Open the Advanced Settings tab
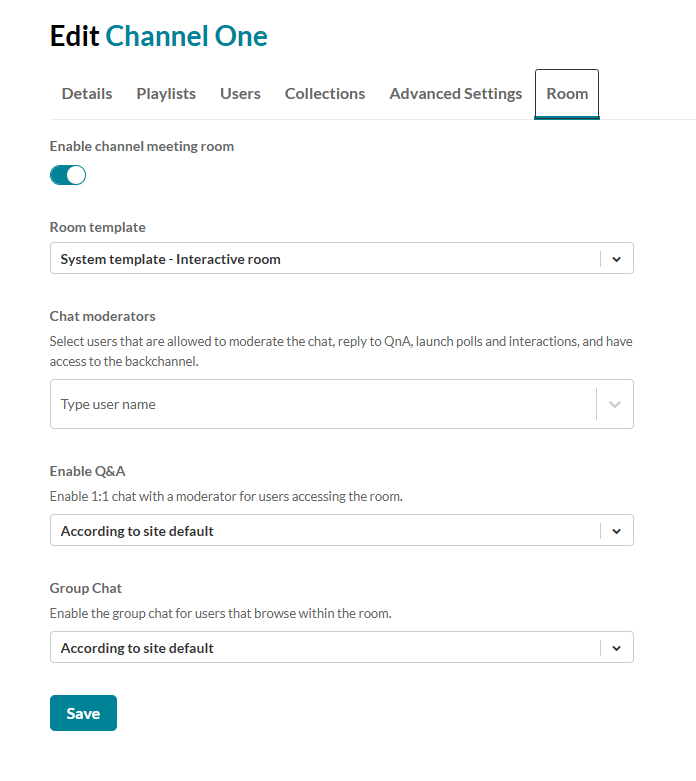The width and height of the screenshot is (696, 781). (455, 94)
